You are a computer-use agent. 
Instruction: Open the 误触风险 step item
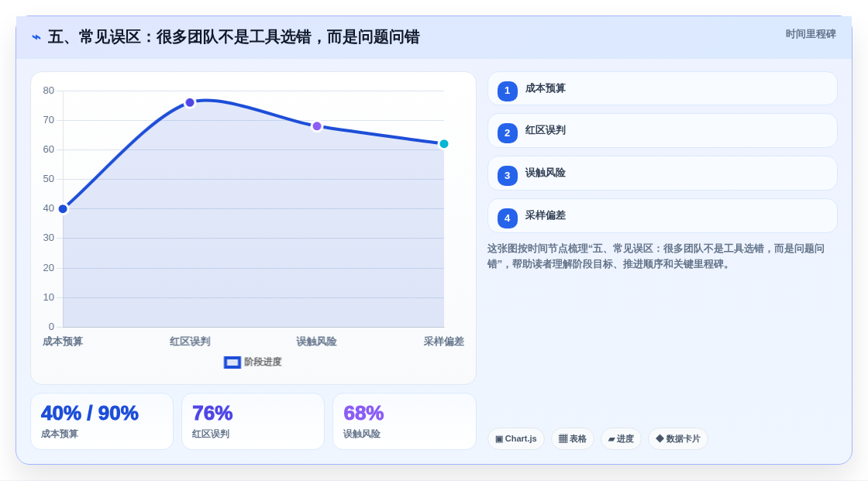pyautogui.click(x=662, y=174)
